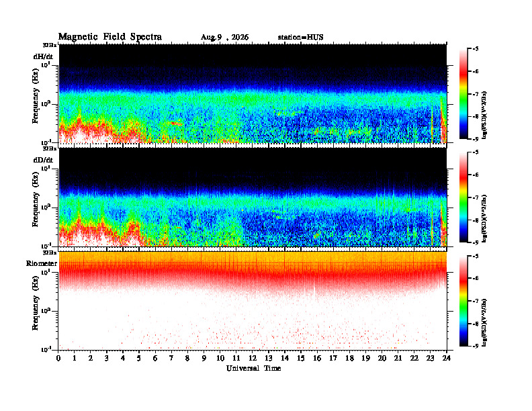Click hour tick "14" on time axis

[x=285, y=359]
